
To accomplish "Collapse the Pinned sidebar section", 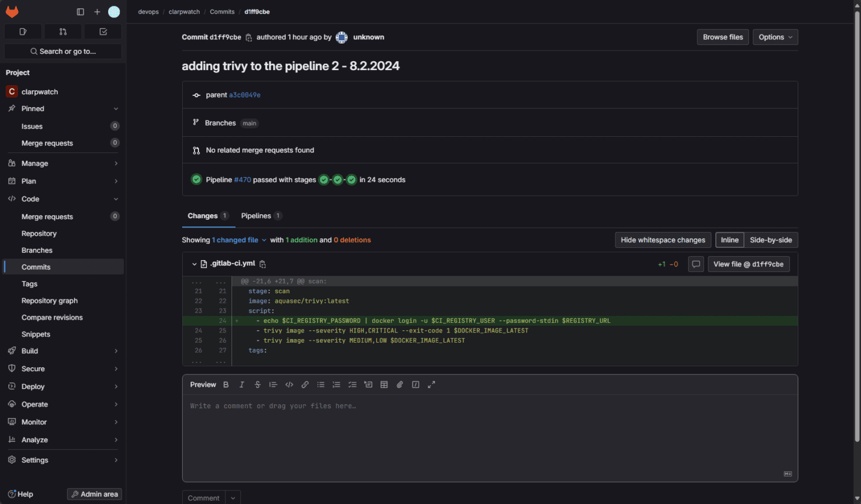I will pos(116,109).
